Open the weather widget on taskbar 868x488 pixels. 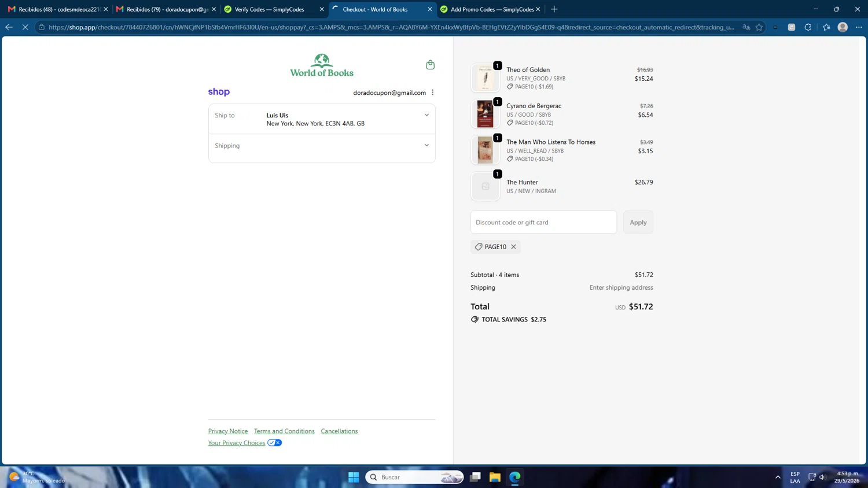pyautogui.click(x=37, y=477)
